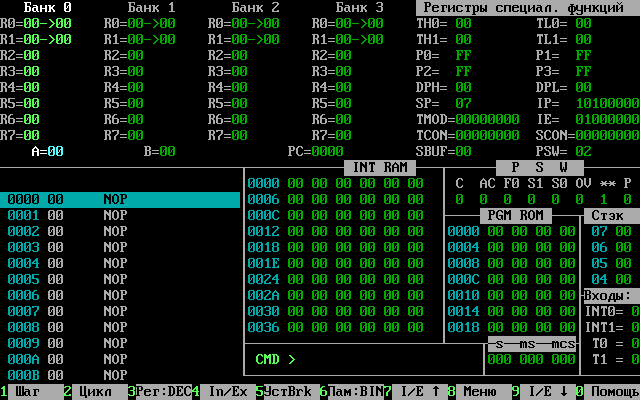Open the Меню function key
This screenshot has width=640, height=400.
(479, 392)
